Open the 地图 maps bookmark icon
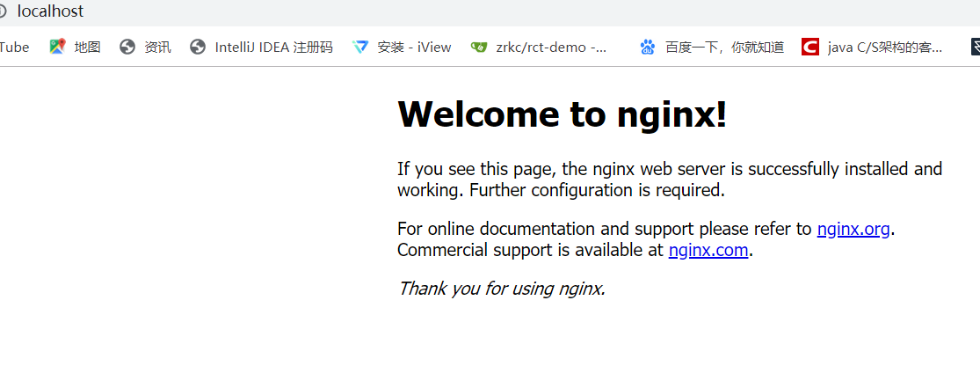The height and width of the screenshot is (381, 980). (x=57, y=47)
